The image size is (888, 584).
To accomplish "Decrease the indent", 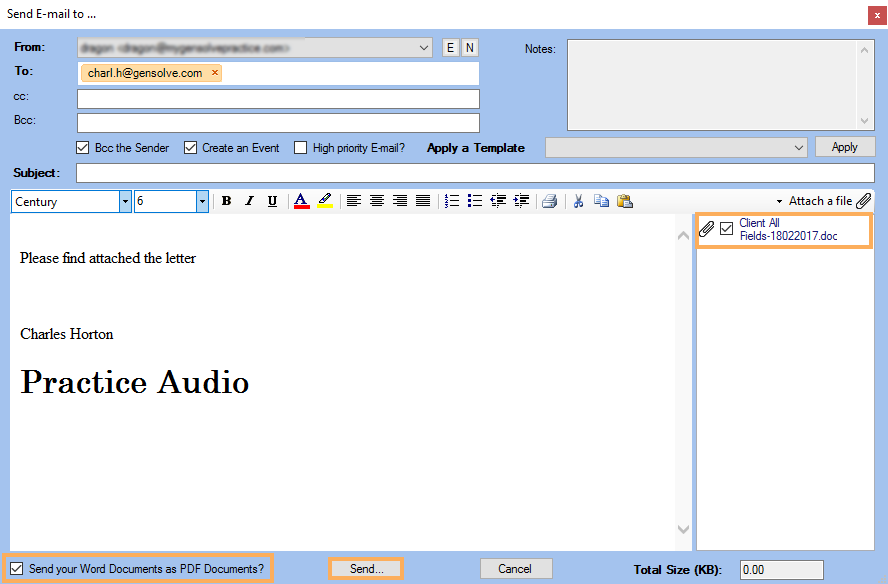I will click(x=498, y=201).
